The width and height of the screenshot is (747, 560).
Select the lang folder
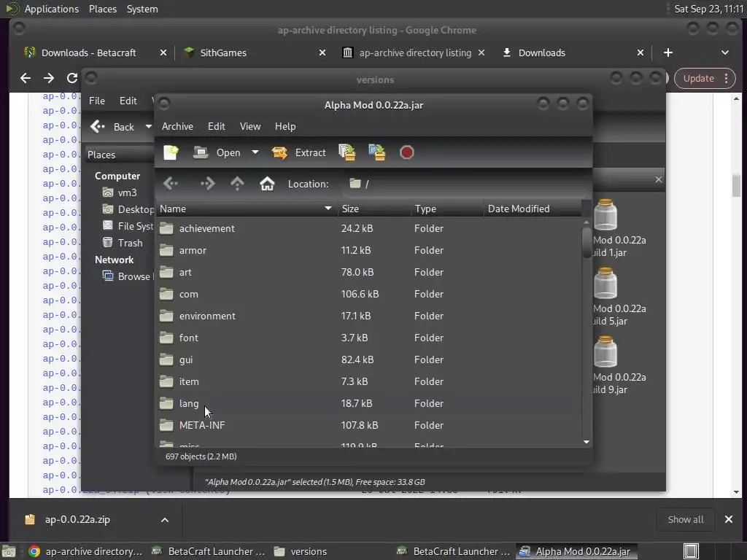pyautogui.click(x=368, y=404)
